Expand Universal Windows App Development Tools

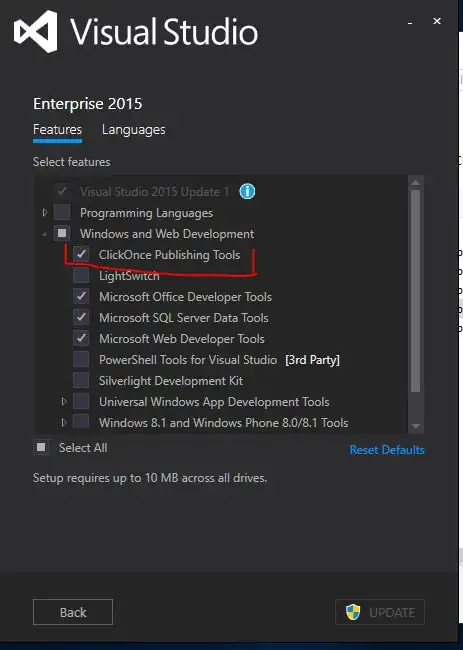pyautogui.click(x=64, y=402)
